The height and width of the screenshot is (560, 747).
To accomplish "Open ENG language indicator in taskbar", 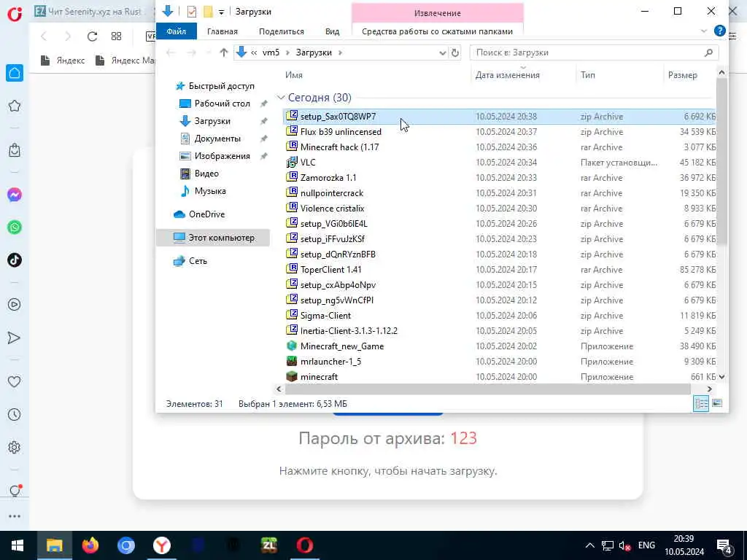I will click(x=646, y=545).
